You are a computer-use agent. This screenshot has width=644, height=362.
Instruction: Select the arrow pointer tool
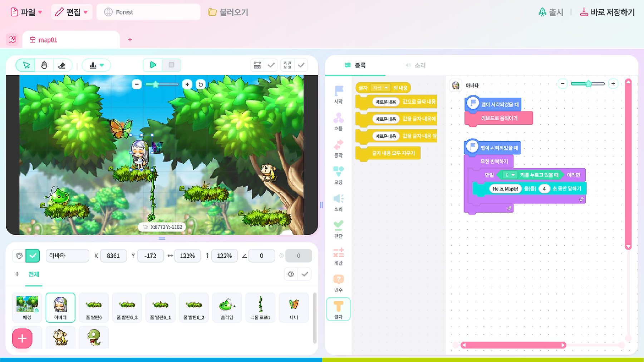point(26,65)
